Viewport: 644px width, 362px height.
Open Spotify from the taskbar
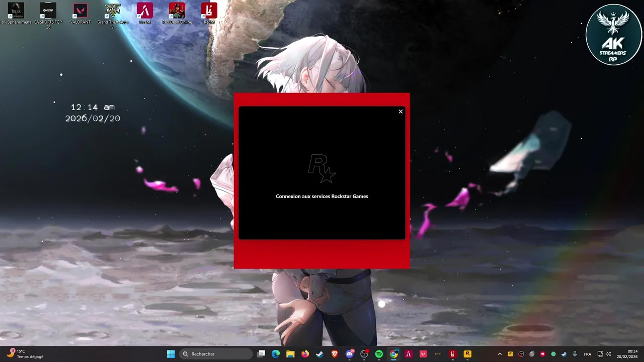pyautogui.click(x=379, y=354)
